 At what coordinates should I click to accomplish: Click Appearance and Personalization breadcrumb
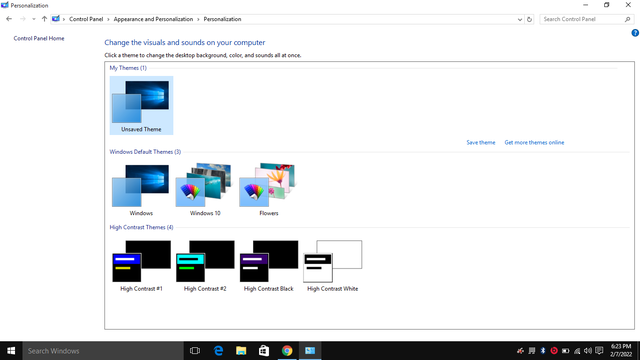pos(153,19)
